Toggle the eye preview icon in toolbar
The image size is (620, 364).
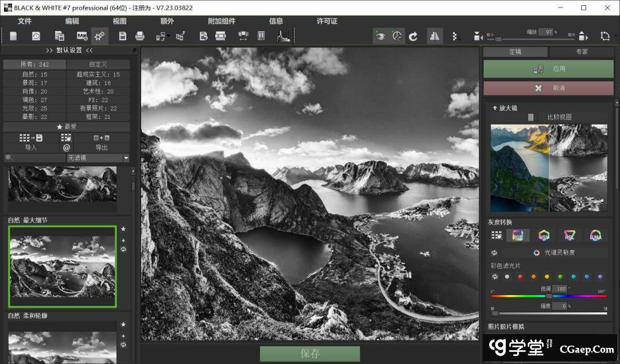coord(380,36)
